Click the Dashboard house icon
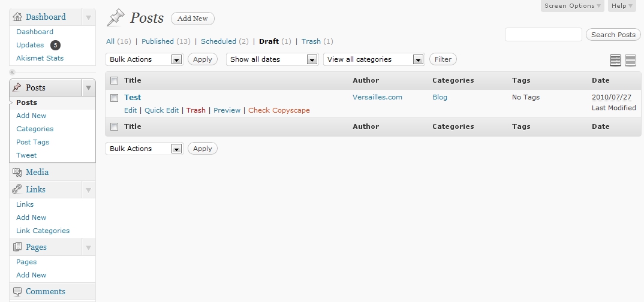644x302 pixels. [17, 17]
